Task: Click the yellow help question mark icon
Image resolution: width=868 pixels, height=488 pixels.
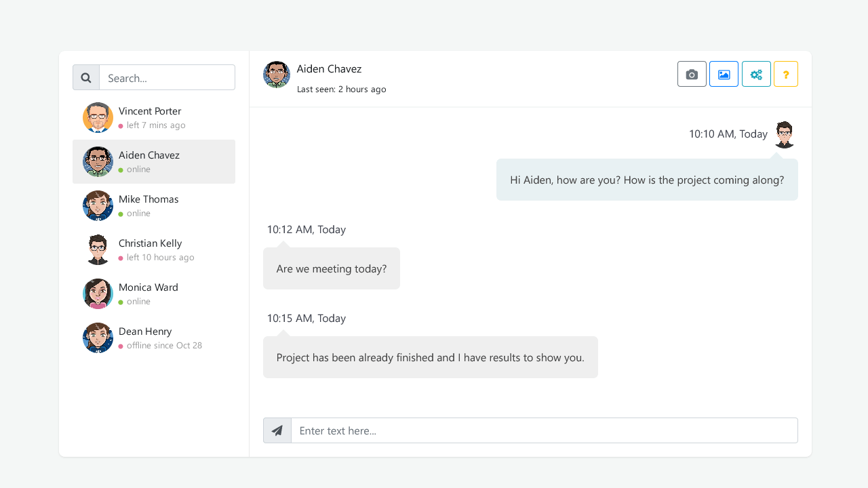Action: 785,74
